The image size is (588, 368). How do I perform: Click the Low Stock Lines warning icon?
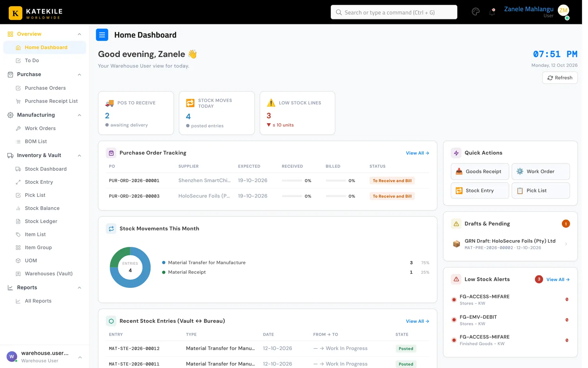271,103
